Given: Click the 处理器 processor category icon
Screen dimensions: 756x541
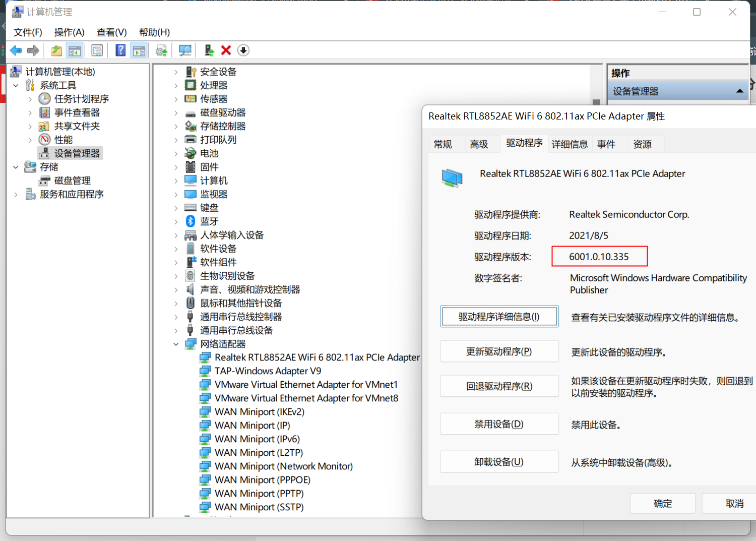Looking at the screenshot, I should point(191,85).
